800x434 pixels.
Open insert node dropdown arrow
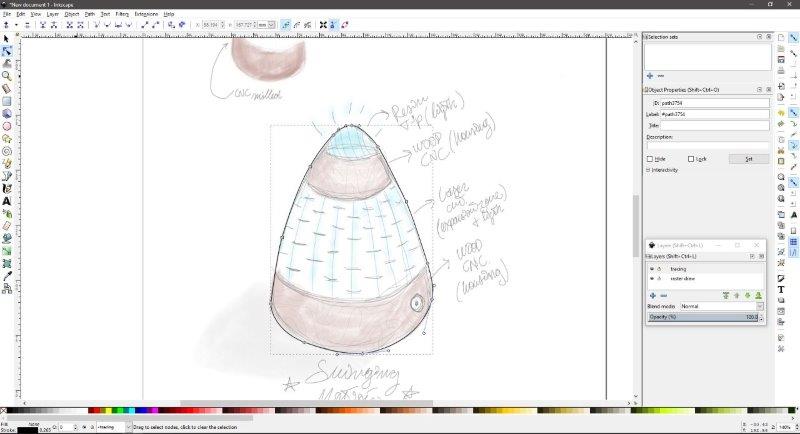(16, 24)
